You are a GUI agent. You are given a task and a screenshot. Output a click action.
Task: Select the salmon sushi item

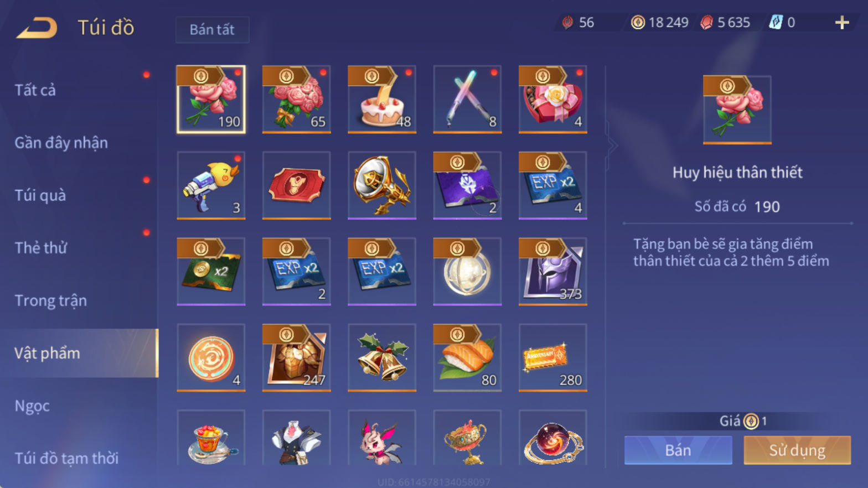(467, 358)
